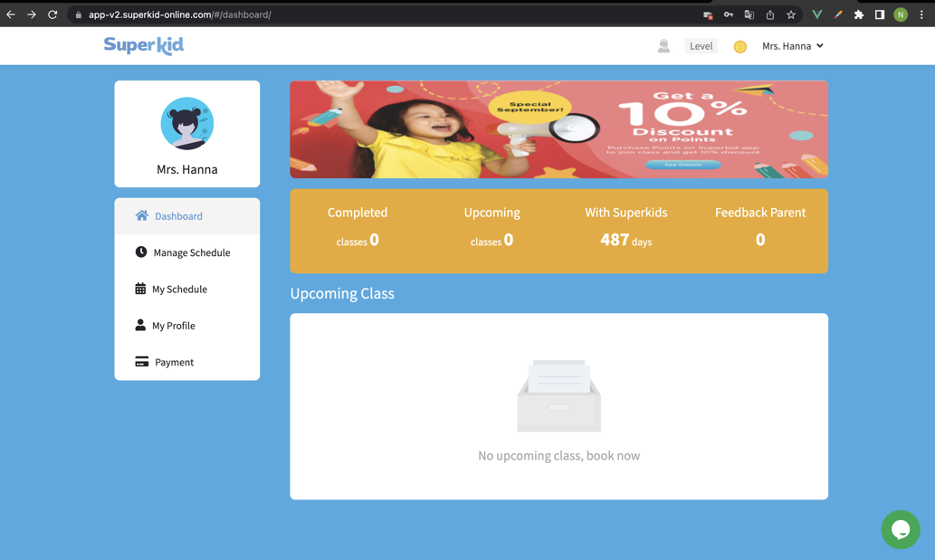Open My Profile from the sidebar
Viewport: 935px width, 560px height.
(x=173, y=326)
